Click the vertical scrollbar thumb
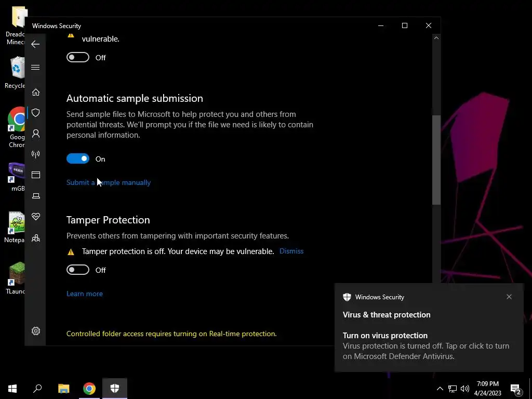Viewport: 532px width, 399px height. (436, 159)
